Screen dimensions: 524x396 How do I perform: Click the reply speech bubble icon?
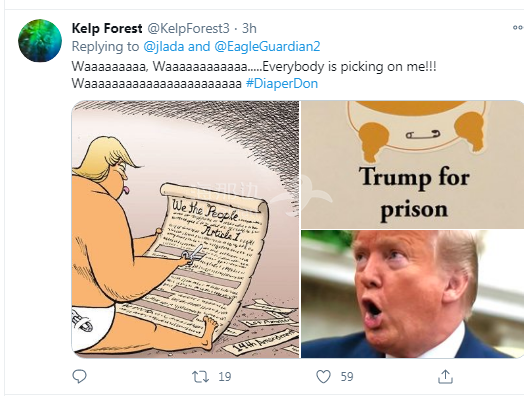(80, 376)
